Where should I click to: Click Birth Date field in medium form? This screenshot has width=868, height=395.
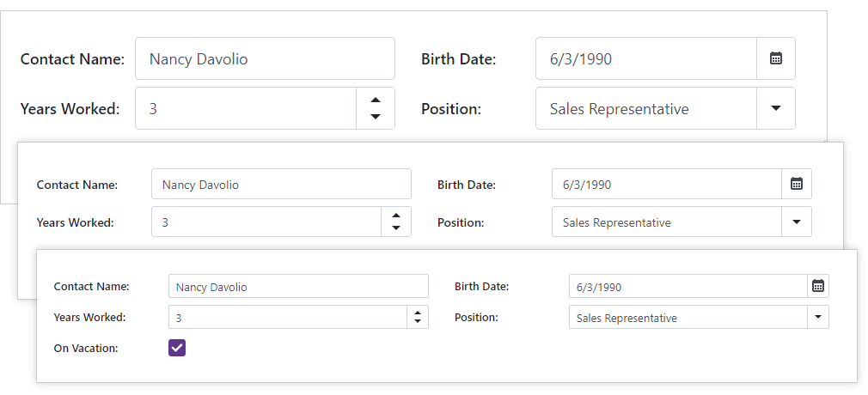tap(666, 184)
